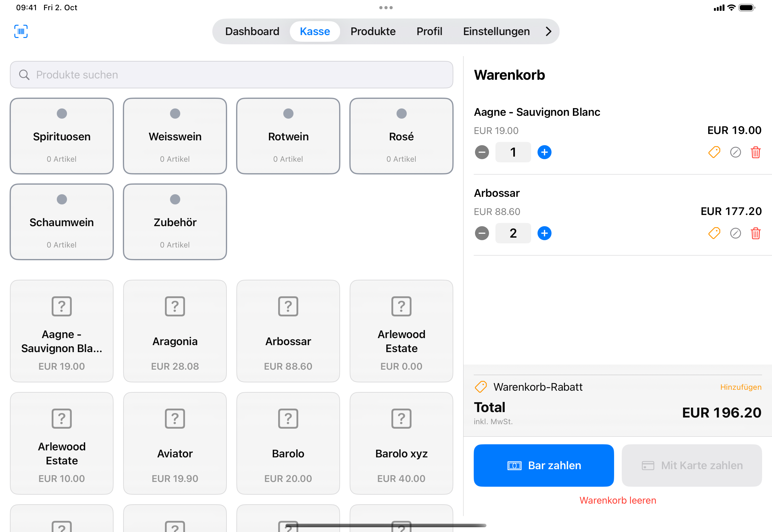772x532 pixels.
Task: Delete Aagne Sauvignon Blanc from cart
Action: coord(755,152)
